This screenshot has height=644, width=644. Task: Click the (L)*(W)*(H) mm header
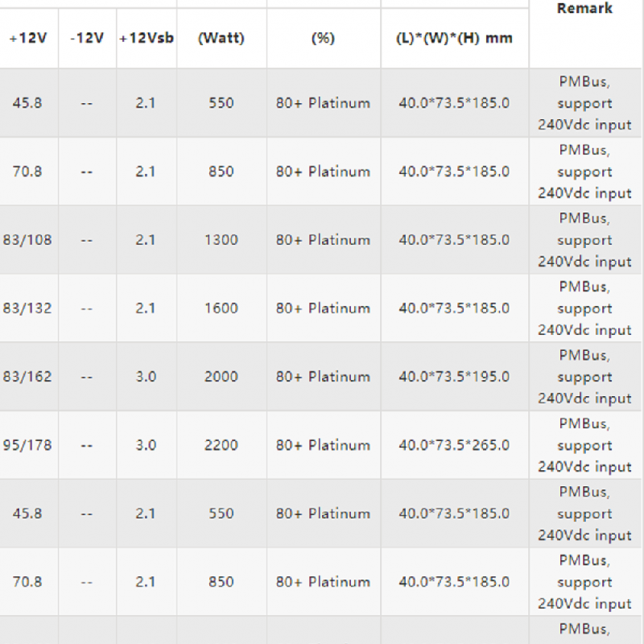tap(454, 38)
